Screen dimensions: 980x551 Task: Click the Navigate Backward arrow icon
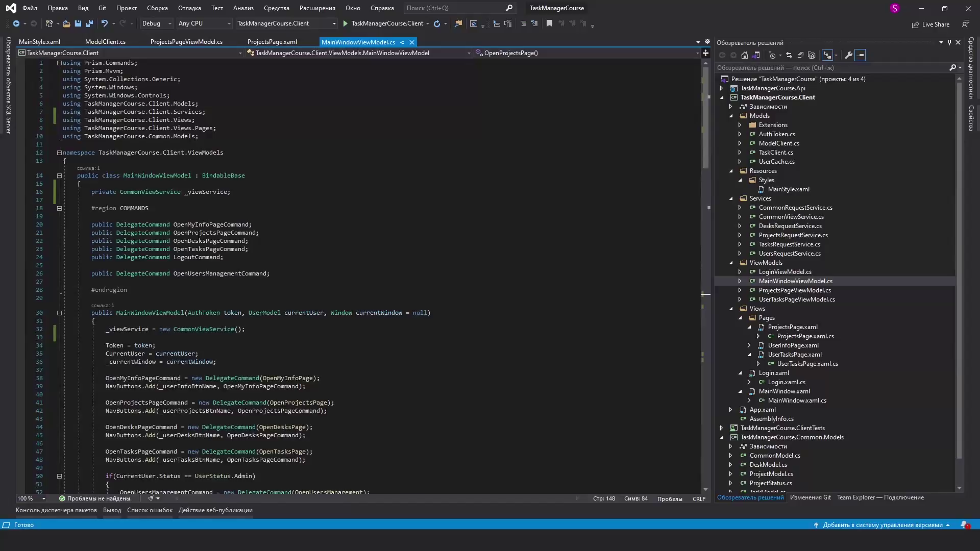coord(16,23)
